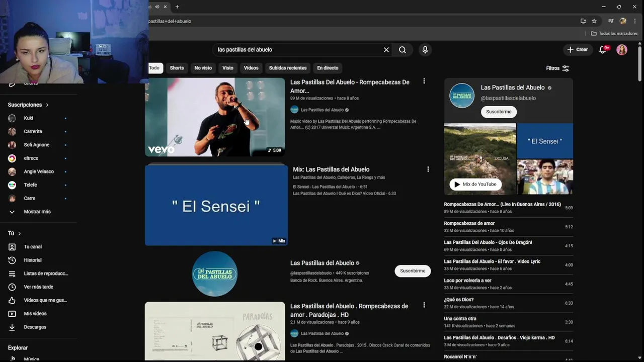Open Paradojas album thumbnail

215,331
